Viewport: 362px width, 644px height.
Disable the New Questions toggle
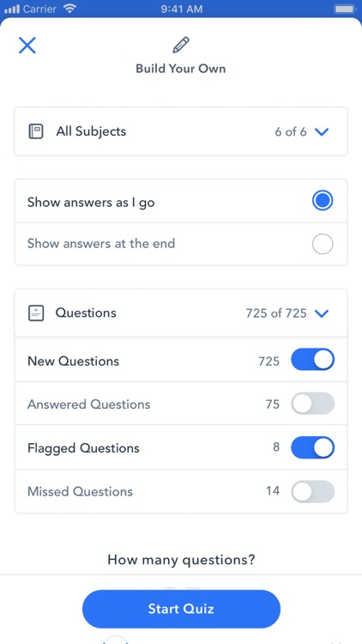[313, 360]
